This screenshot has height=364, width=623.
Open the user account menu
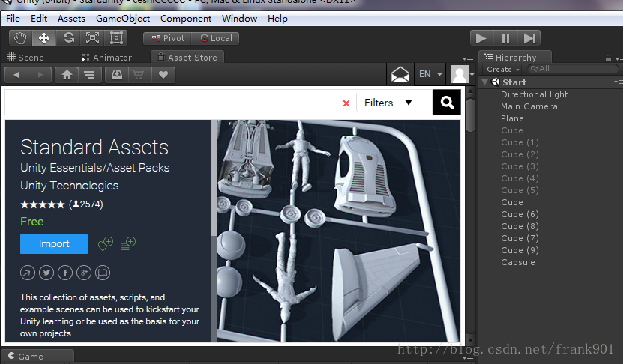(462, 74)
